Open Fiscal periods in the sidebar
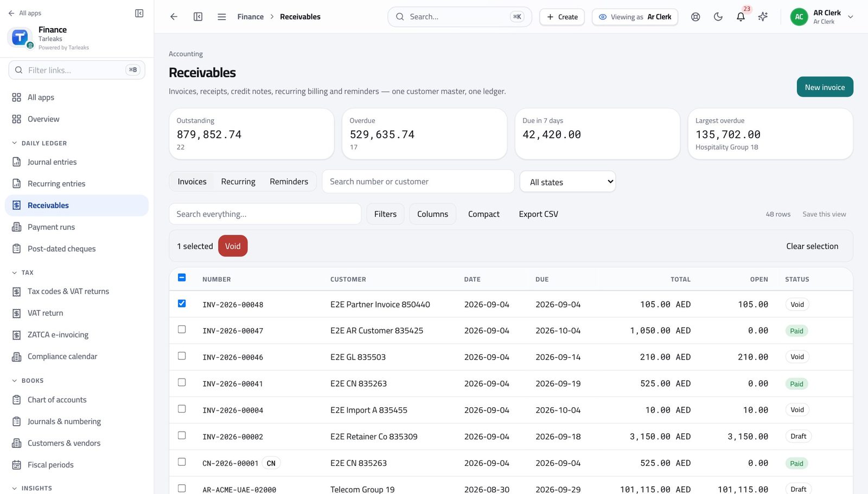The image size is (868, 494). (76, 465)
